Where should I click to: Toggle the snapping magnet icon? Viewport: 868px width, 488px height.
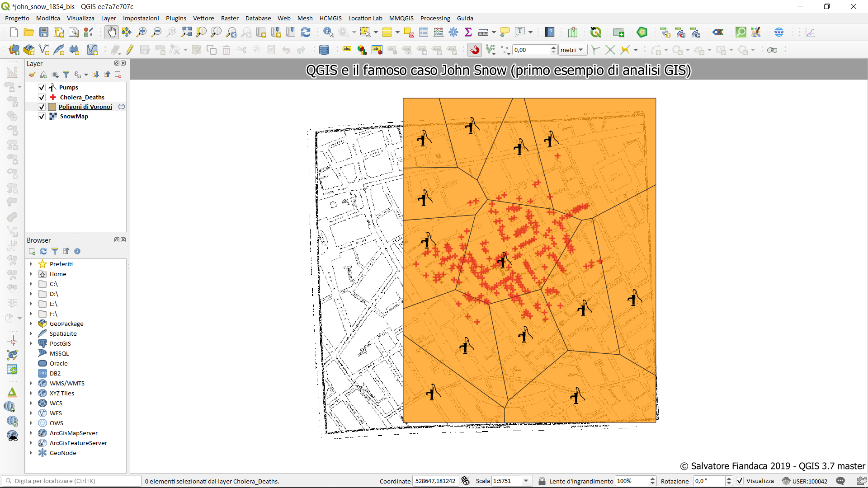point(475,50)
